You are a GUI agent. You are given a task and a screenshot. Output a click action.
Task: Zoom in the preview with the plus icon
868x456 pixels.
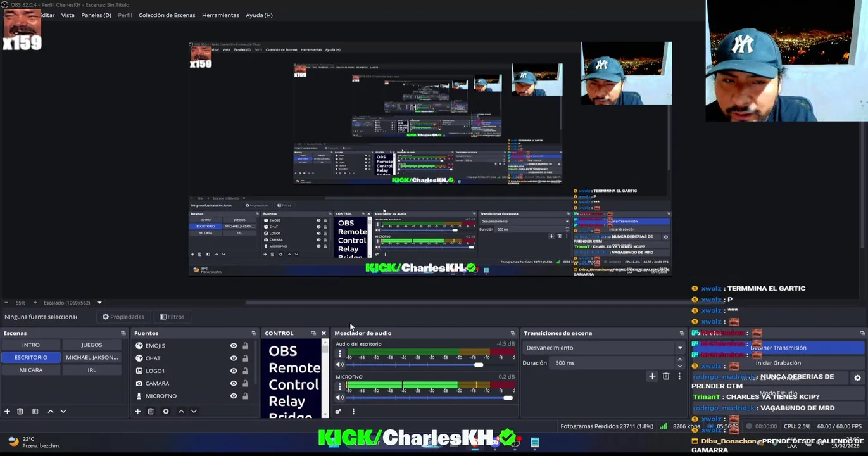35,303
